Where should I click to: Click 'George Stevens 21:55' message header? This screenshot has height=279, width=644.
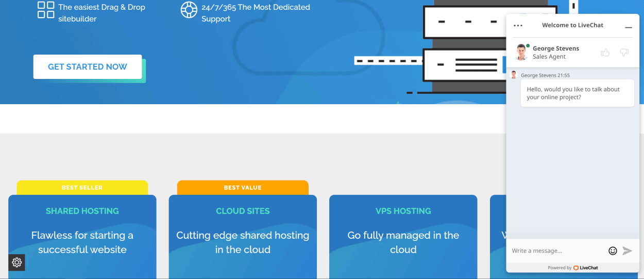click(x=545, y=75)
